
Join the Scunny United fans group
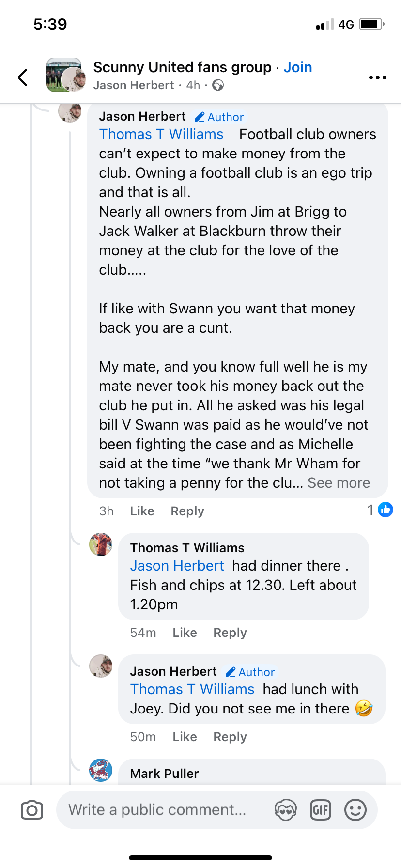click(297, 67)
